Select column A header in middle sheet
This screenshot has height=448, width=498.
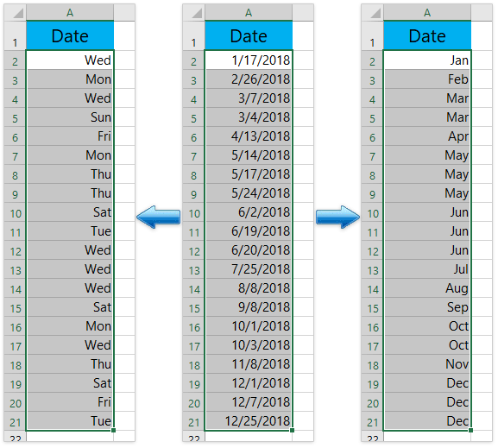point(249,13)
